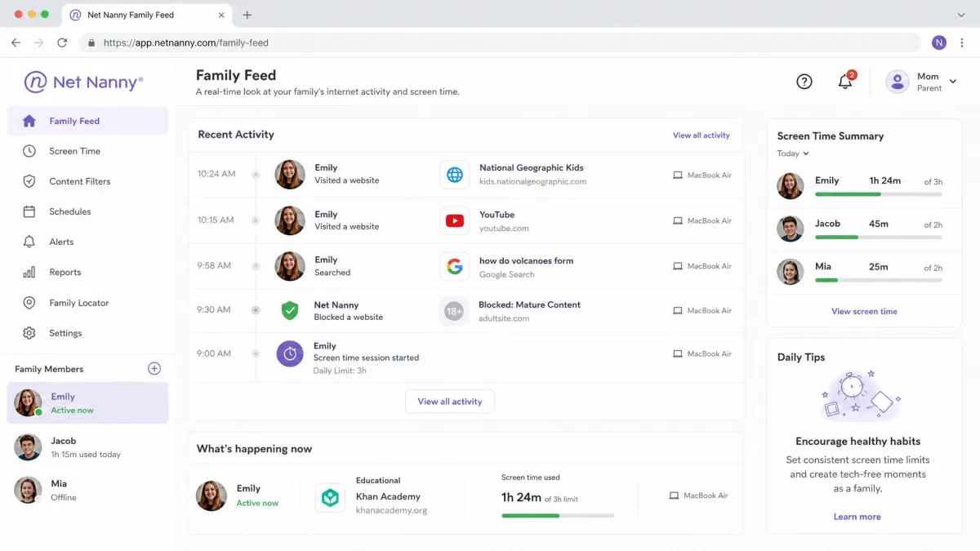Click the Family Locator pin icon
This screenshot has width=980, height=551.
pos(29,303)
